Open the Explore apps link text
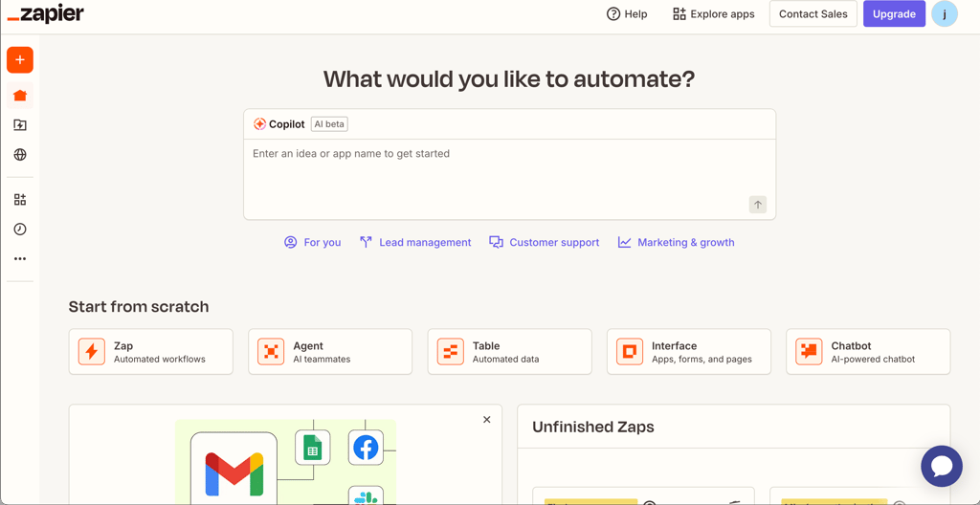 [723, 13]
